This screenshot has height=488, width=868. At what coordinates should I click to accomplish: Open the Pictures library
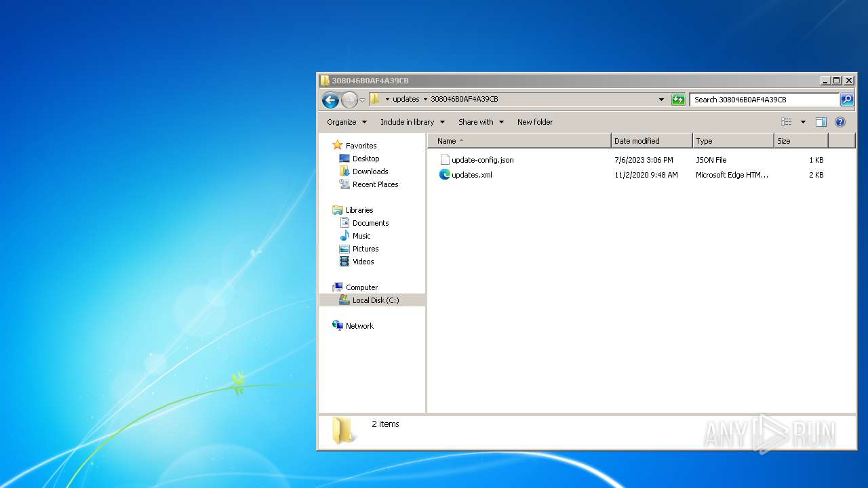[x=365, y=249]
